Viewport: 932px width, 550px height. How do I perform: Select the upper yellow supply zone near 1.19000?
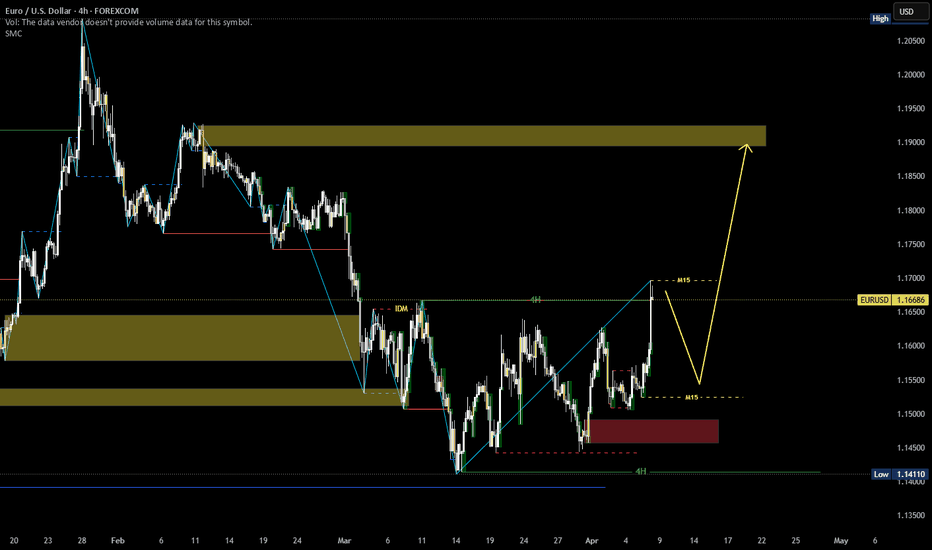click(482, 136)
